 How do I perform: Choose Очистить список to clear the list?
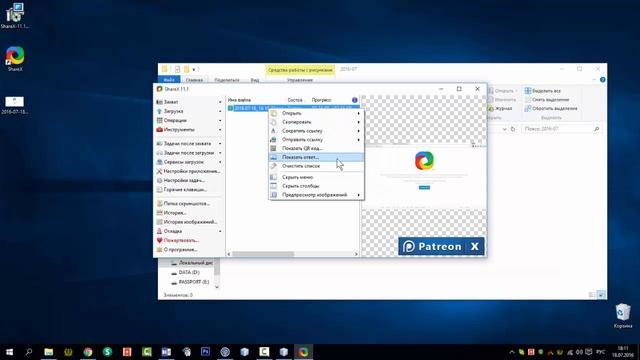316,166
